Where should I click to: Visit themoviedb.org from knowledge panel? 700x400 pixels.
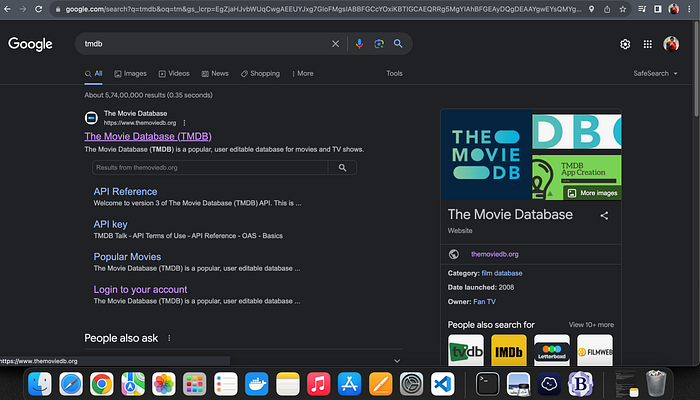[495, 254]
